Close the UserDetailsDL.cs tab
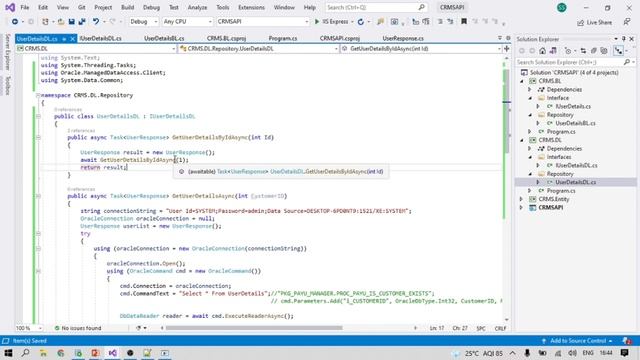640x360 pixels. pyautogui.click(x=72, y=39)
